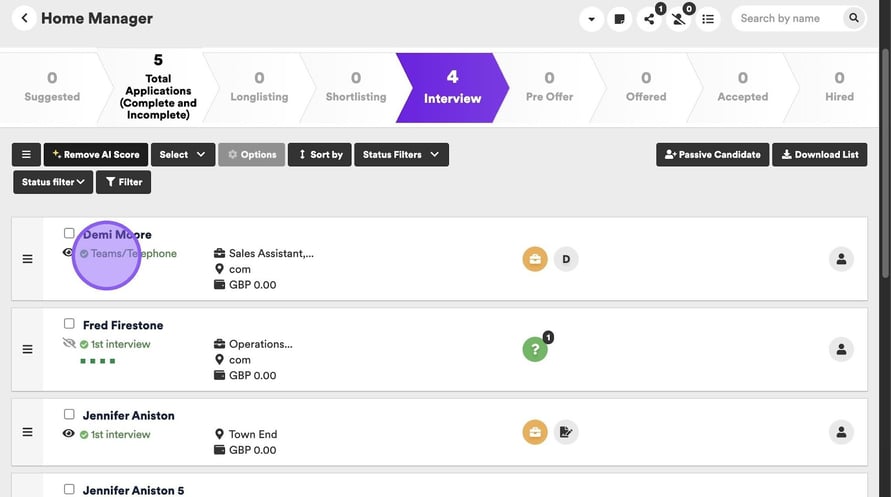Open the list view icon in header
The width and height of the screenshot is (891, 497).
pyautogui.click(x=708, y=19)
